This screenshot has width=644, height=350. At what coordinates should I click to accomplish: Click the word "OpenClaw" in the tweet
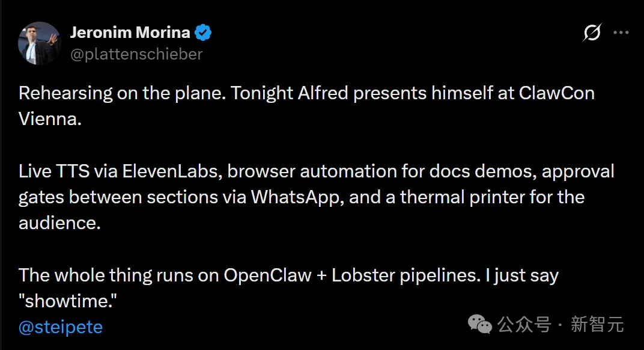(267, 275)
